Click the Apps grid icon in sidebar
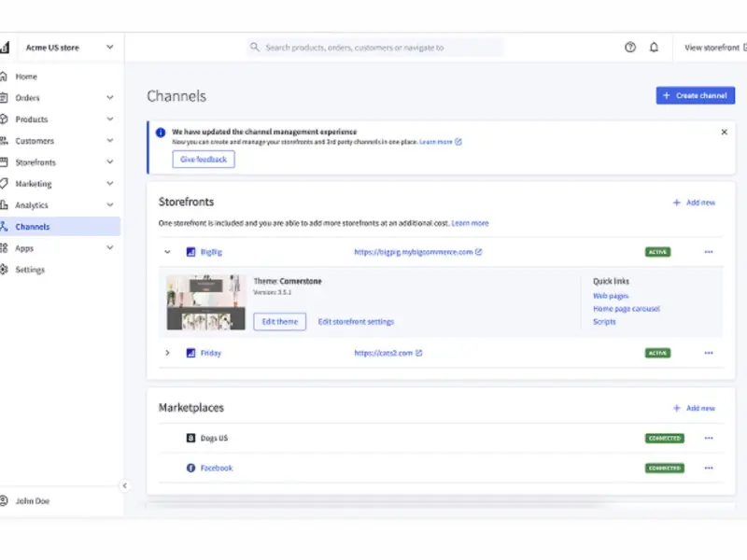 click(x=4, y=248)
